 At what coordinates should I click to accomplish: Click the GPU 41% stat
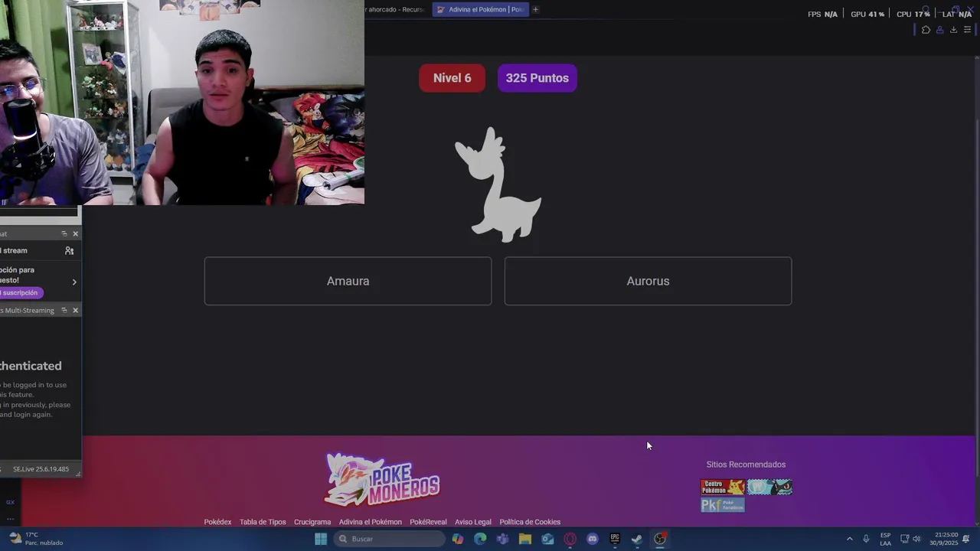pyautogui.click(x=867, y=14)
